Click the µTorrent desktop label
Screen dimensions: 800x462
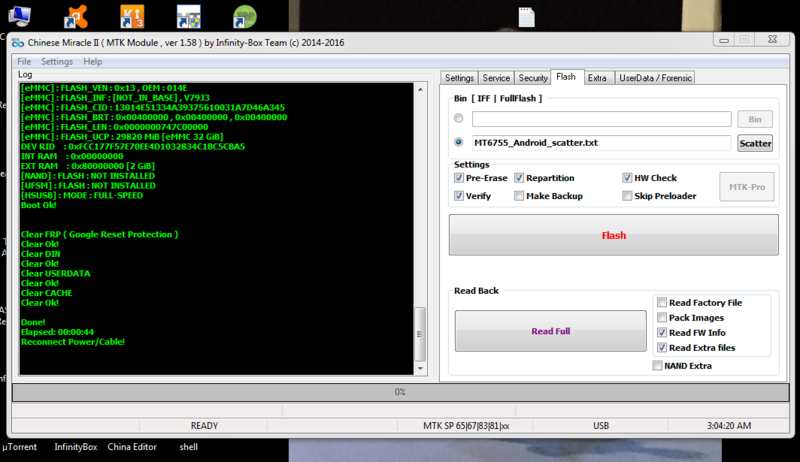pos(19,447)
